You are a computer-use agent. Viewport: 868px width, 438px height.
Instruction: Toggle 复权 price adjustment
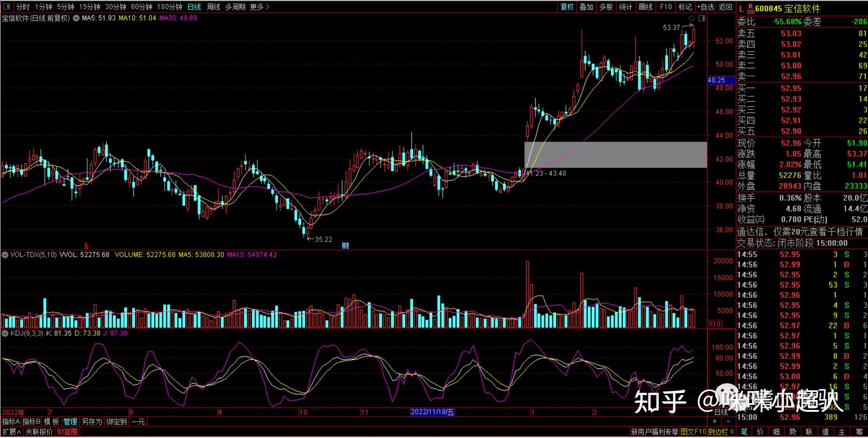567,7
